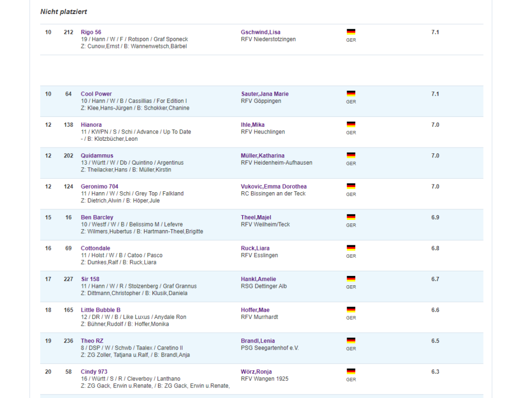This screenshot has width=532, height=398.
Task: Click German flag in Cindy 973 row
Action: point(351,372)
